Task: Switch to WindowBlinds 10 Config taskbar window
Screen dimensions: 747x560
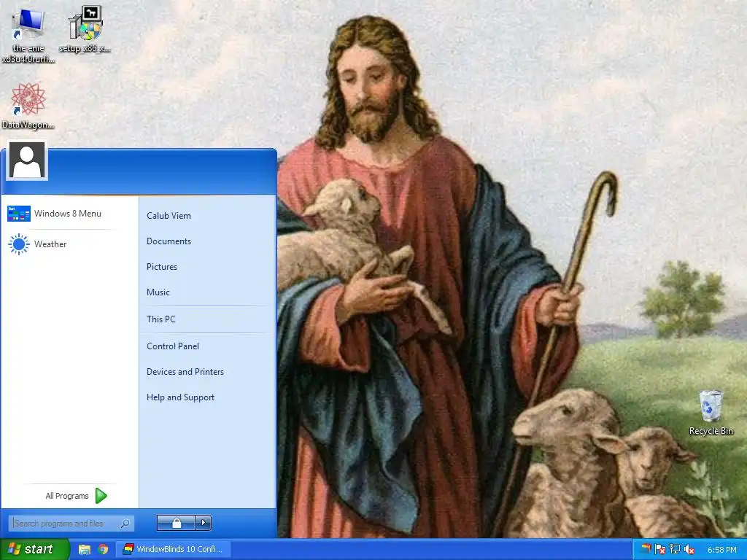Action: [x=174, y=549]
